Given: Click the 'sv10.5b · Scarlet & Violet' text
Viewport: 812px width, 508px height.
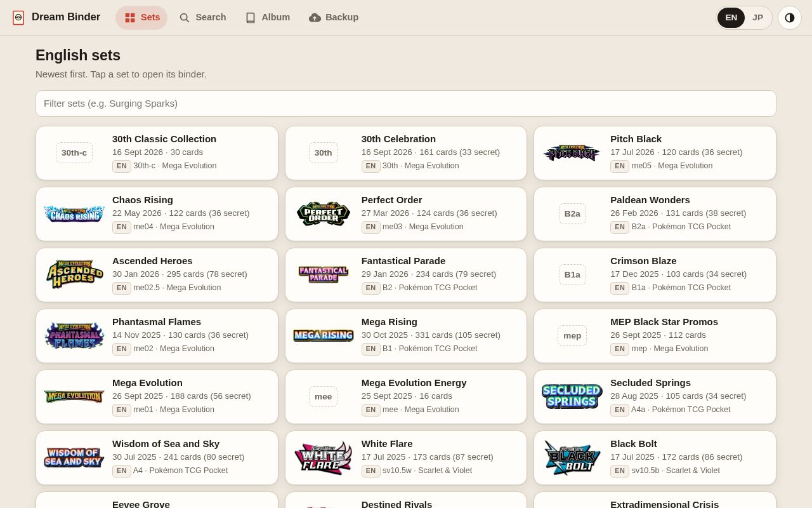Looking at the screenshot, I should click(x=676, y=471).
